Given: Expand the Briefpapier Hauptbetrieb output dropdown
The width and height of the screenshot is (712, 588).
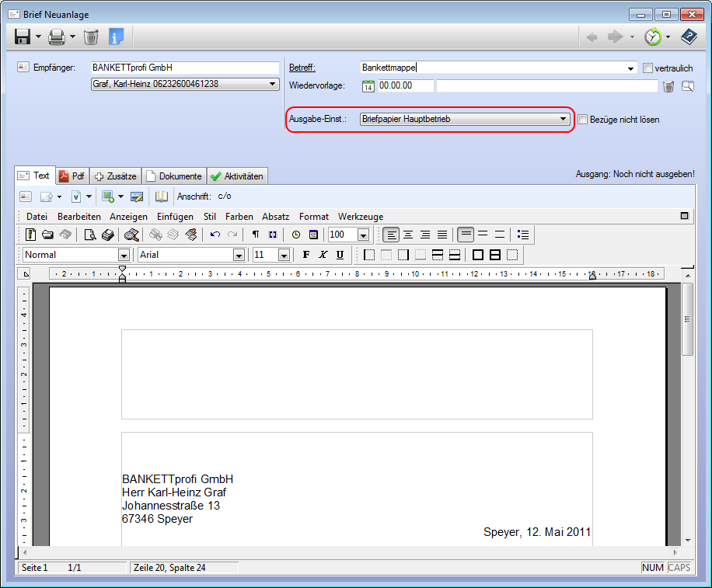Looking at the screenshot, I should (564, 120).
